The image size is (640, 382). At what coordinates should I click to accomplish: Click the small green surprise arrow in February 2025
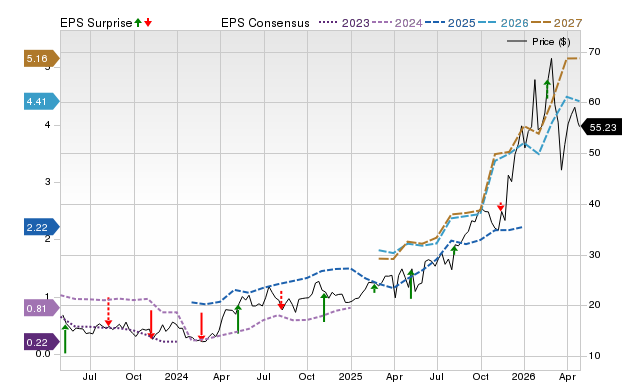point(374,288)
